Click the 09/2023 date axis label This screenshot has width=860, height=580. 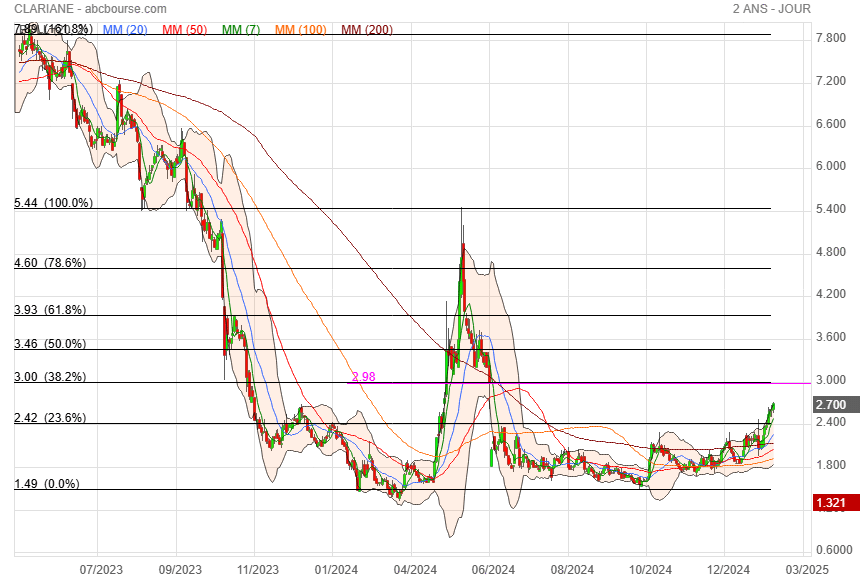point(180,570)
